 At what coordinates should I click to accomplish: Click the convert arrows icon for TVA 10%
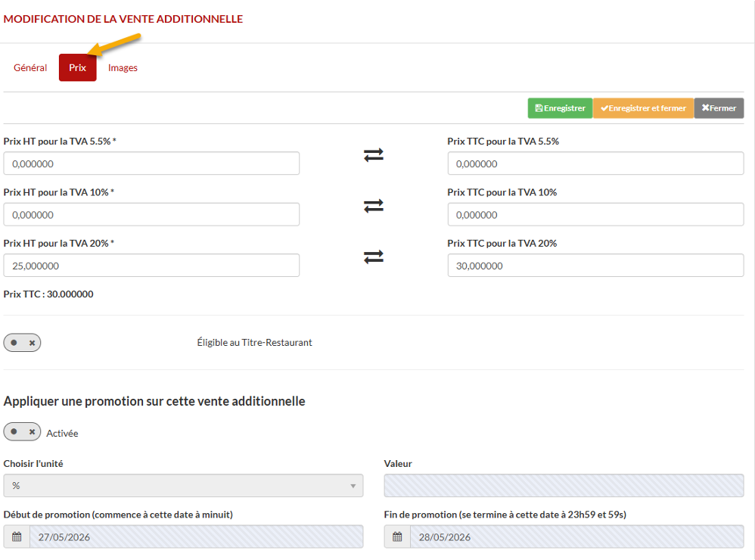tap(374, 206)
